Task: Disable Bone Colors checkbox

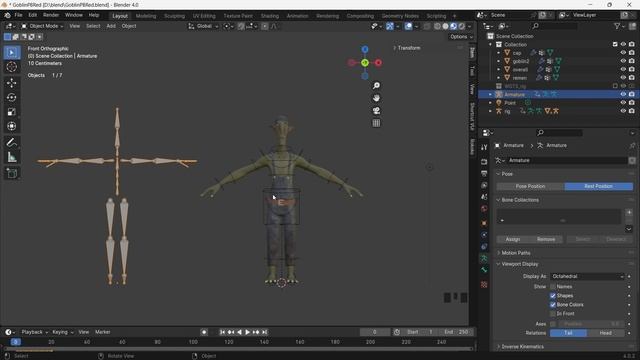Action: tap(553, 305)
